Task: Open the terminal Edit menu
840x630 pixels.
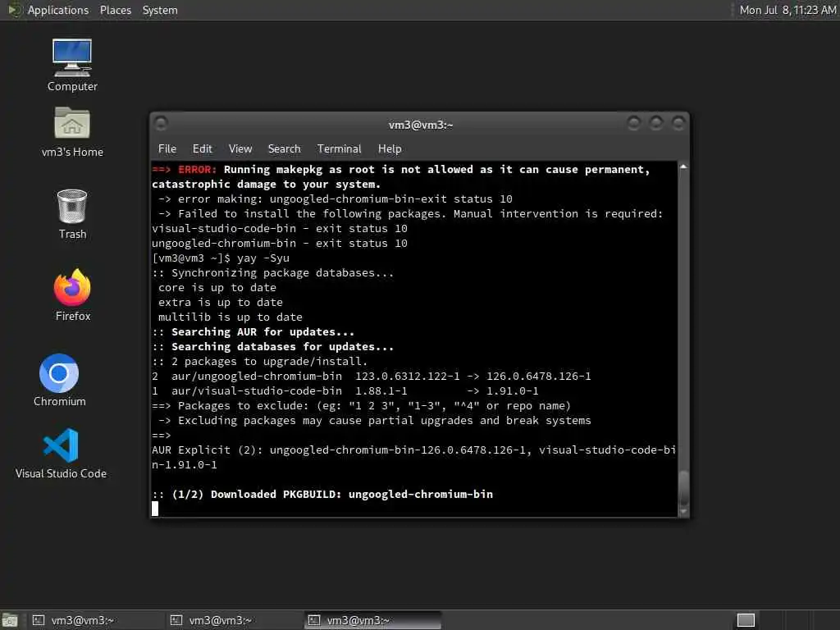Action: click(x=202, y=149)
